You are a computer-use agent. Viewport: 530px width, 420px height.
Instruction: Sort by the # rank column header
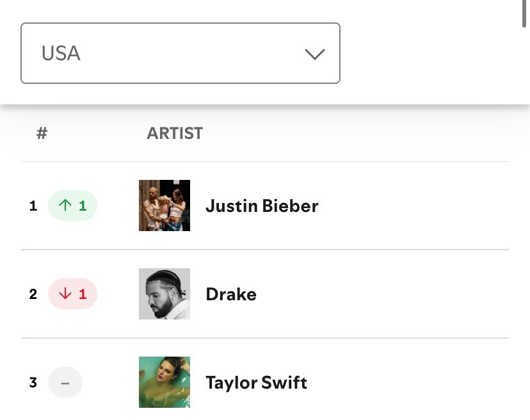point(42,133)
